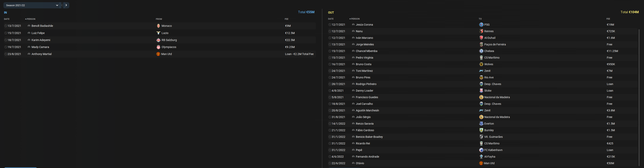Open Pepê player profile

pos(359,150)
